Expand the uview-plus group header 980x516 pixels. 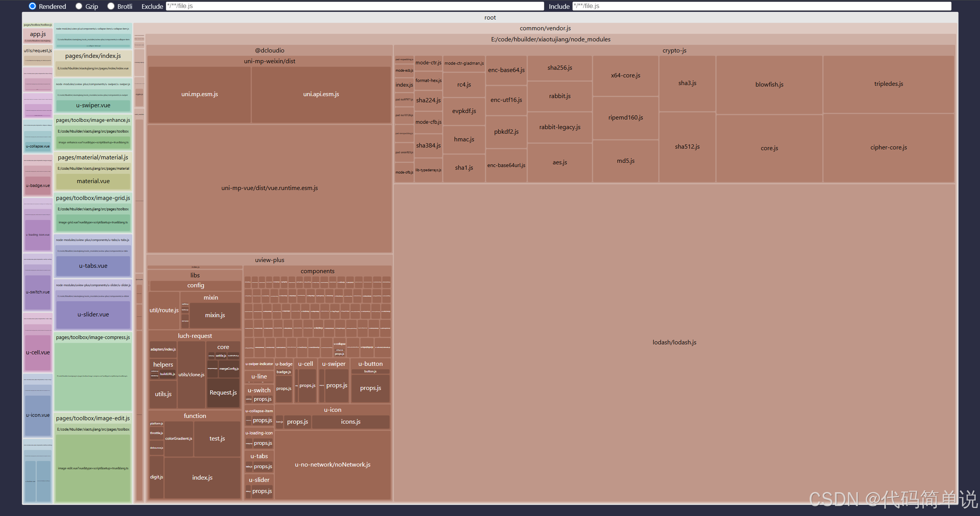pos(269,260)
